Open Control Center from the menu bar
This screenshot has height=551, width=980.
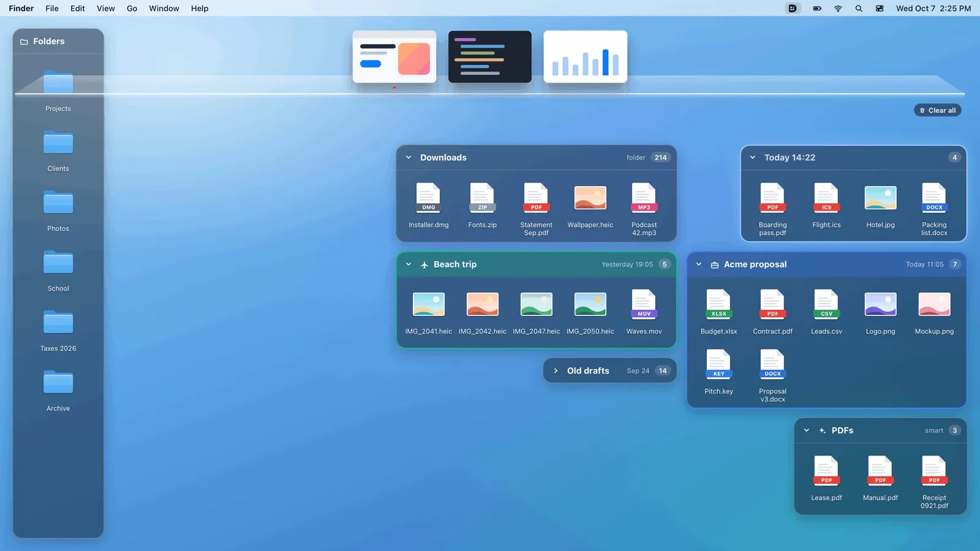point(880,9)
